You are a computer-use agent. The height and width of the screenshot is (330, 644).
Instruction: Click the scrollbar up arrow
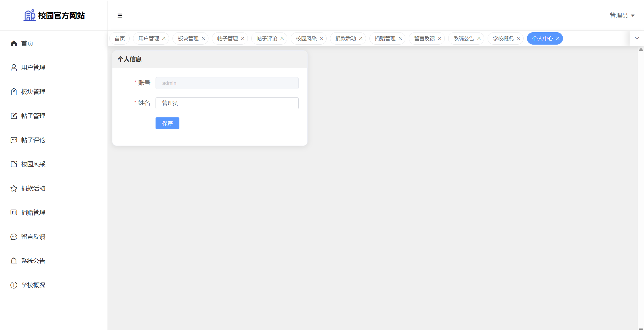(641, 50)
